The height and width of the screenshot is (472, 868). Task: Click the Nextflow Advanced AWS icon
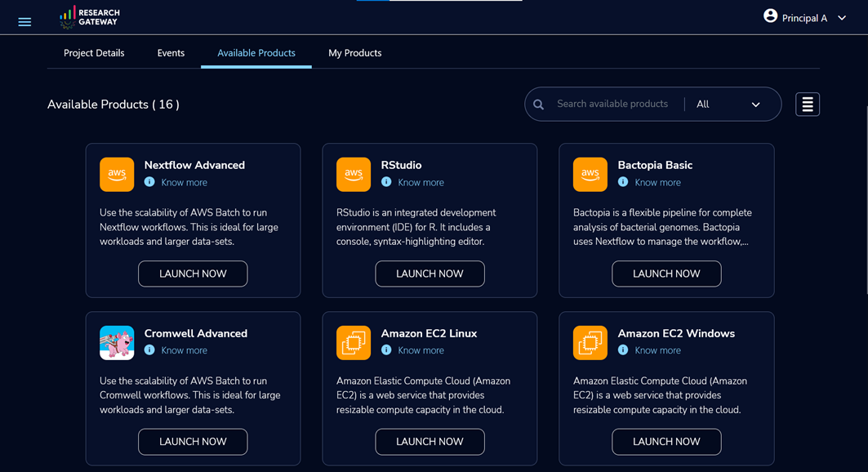[117, 174]
